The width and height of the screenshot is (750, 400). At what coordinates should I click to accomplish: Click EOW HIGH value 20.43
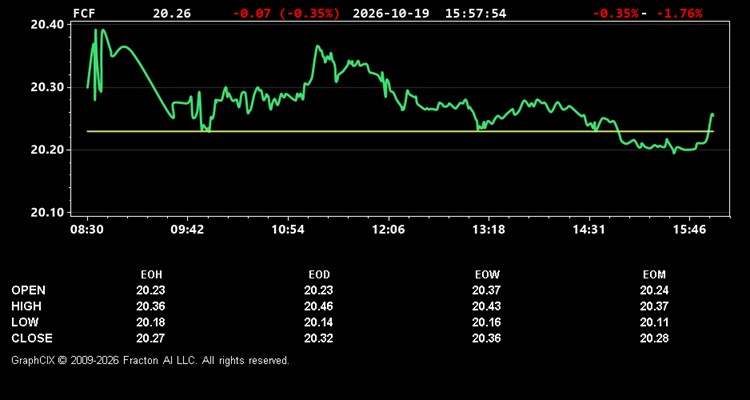click(x=486, y=306)
